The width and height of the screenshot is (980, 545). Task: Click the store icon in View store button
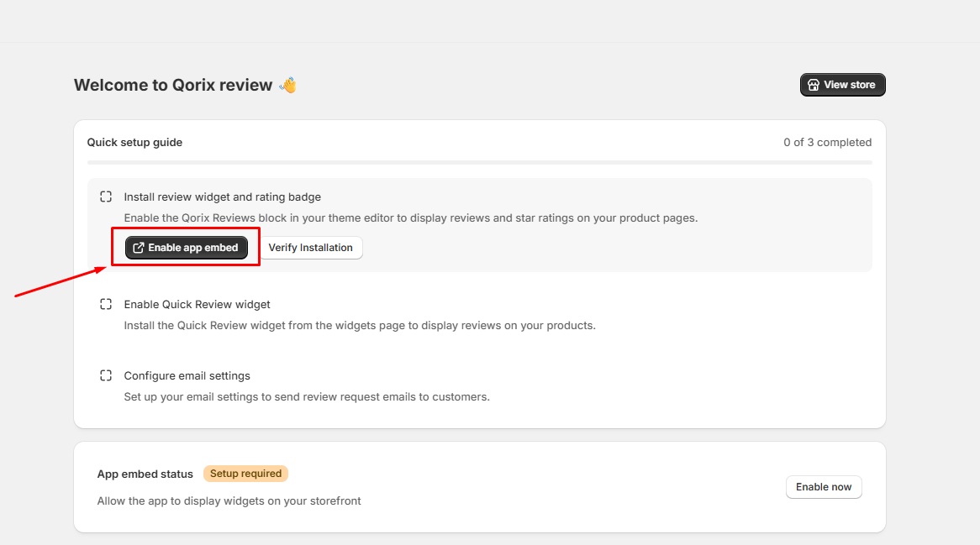(813, 85)
